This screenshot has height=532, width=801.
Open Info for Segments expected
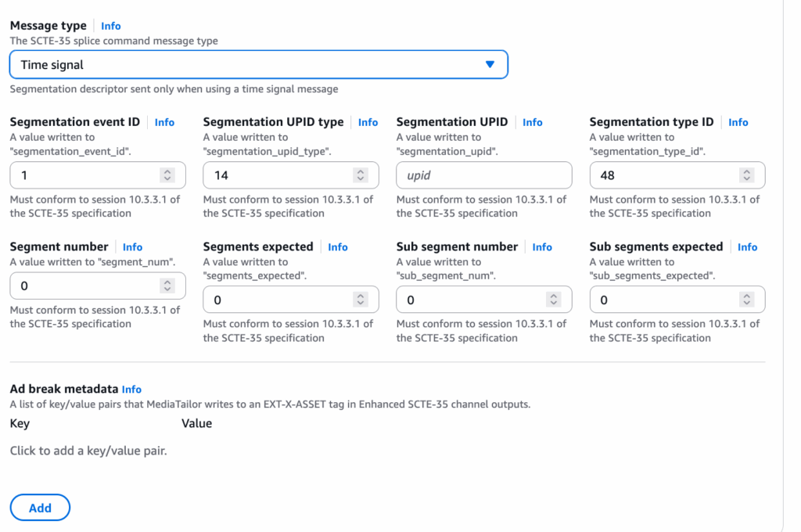338,246
